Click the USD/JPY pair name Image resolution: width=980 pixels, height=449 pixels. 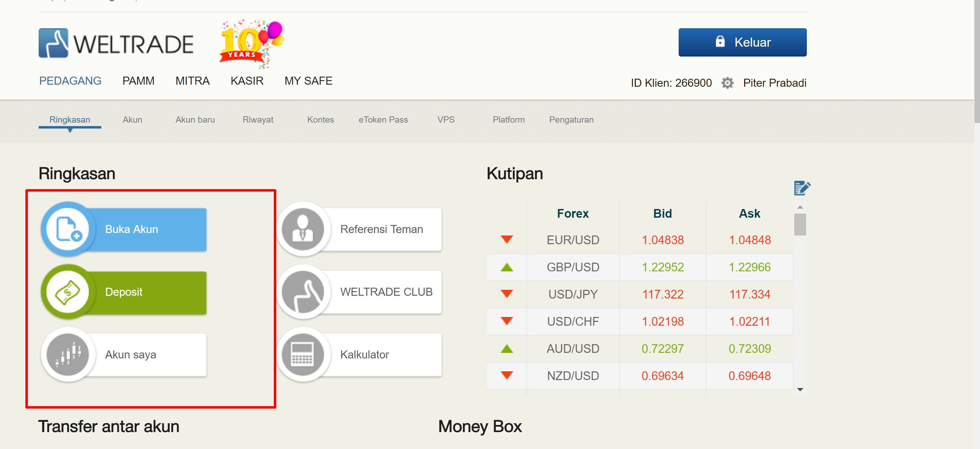click(x=573, y=294)
